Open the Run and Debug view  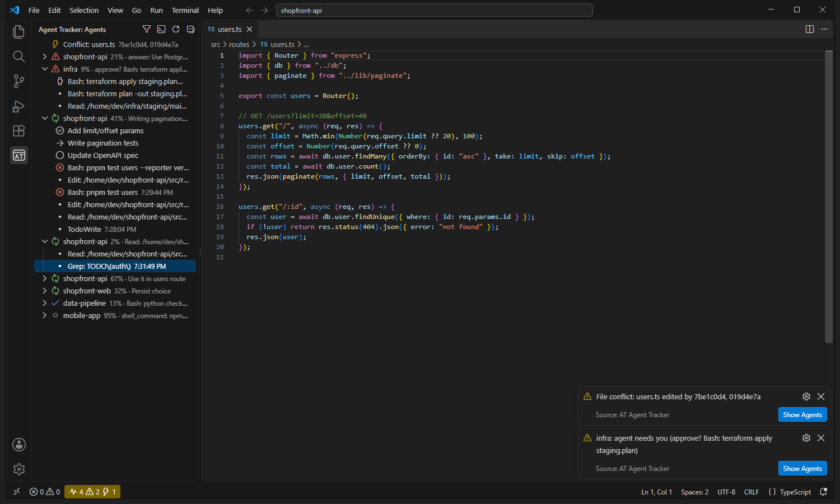pos(19,106)
